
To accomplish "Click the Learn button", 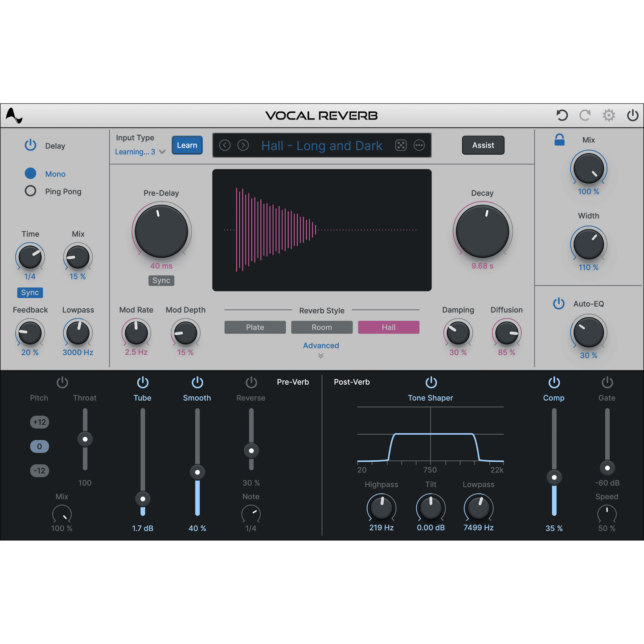I will coord(187,145).
